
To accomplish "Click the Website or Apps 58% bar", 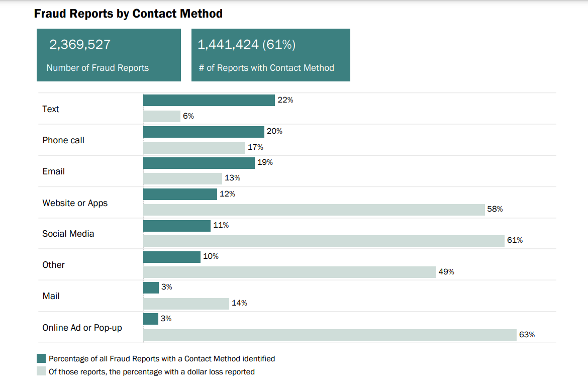I will pyautogui.click(x=314, y=210).
